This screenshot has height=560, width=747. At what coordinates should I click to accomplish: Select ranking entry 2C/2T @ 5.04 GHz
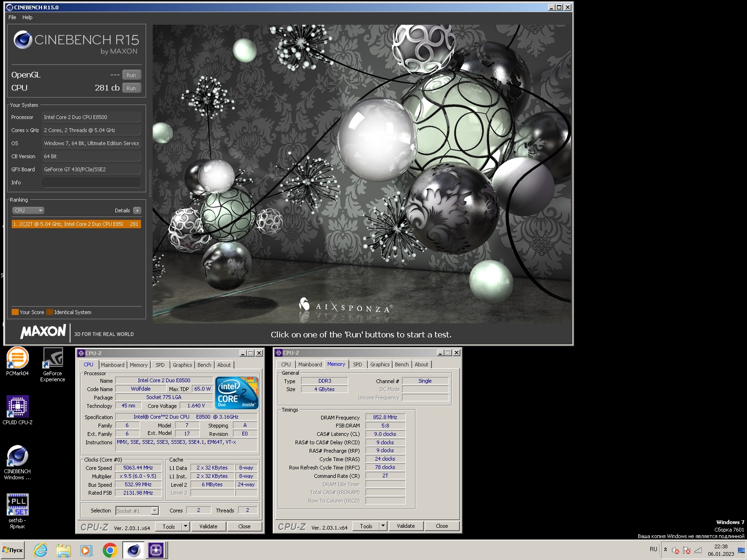[76, 224]
